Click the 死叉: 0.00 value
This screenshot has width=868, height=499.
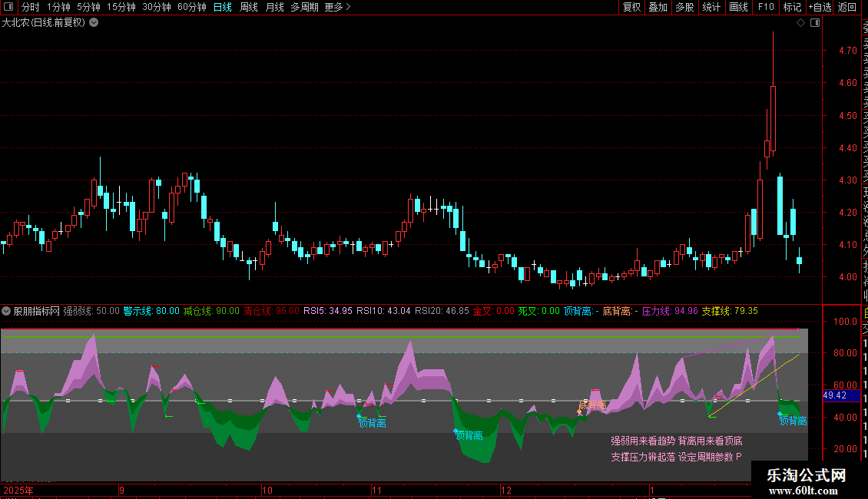pyautogui.click(x=538, y=311)
